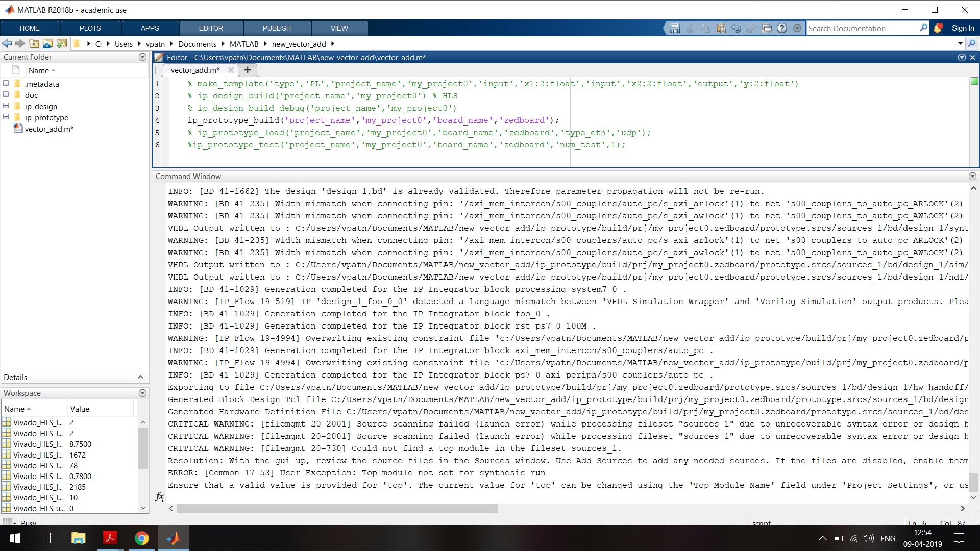Click the notifications bell icon
This screenshot has width=980, height=551.
tap(938, 29)
